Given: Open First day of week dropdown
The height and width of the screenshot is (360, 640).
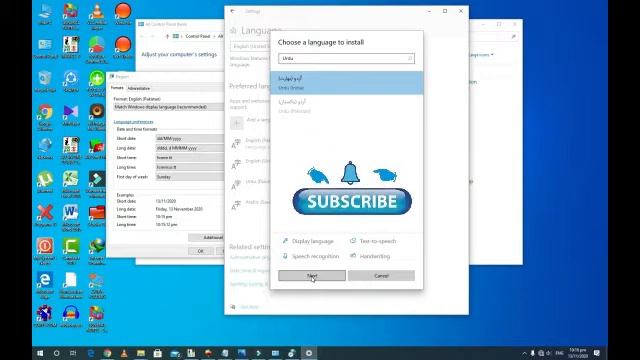Looking at the screenshot, I should [190, 177].
